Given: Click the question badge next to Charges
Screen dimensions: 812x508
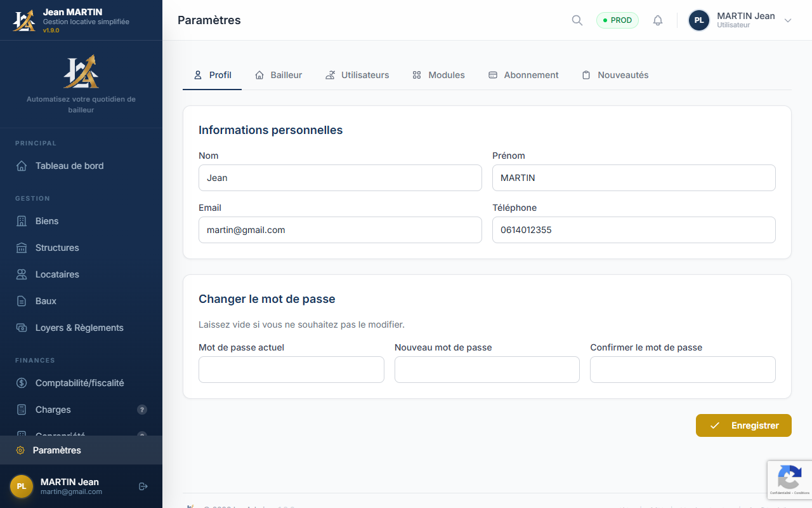Looking at the screenshot, I should (141, 410).
